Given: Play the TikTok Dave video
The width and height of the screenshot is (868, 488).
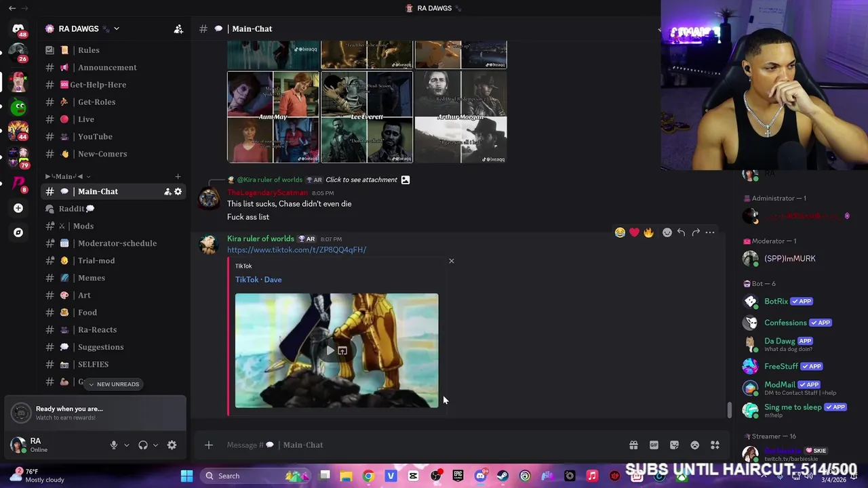Looking at the screenshot, I should [330, 350].
